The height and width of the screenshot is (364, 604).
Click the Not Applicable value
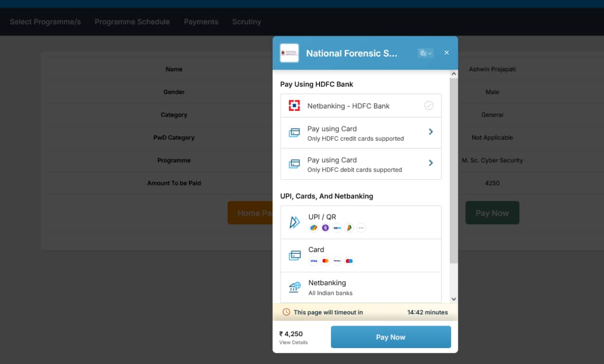(492, 138)
